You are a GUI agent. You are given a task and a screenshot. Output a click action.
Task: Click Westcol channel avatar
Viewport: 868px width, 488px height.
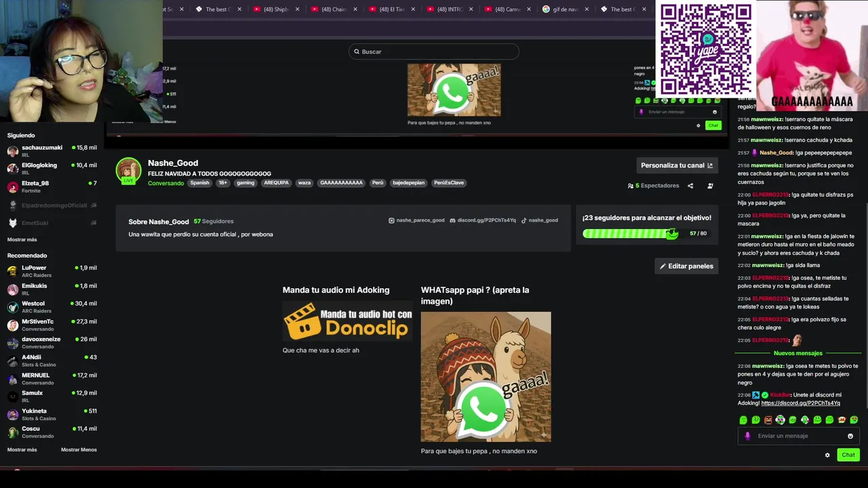click(x=13, y=307)
